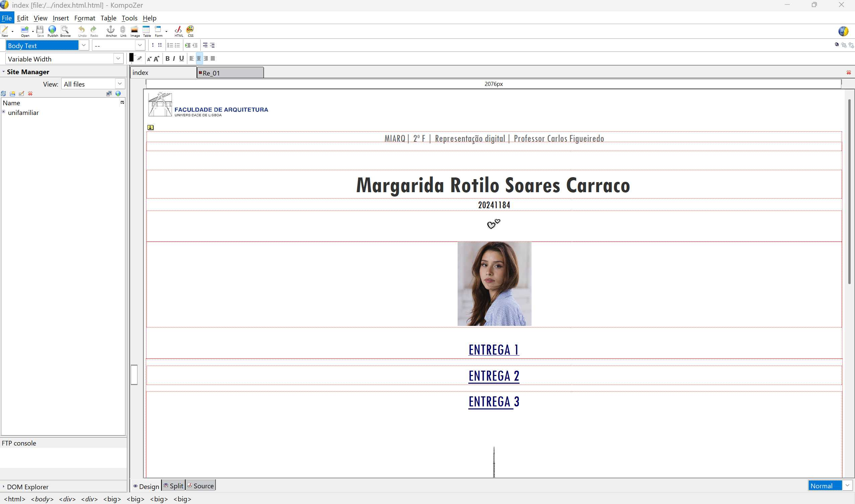This screenshot has width=855, height=504.
Task: Click the Image insert icon
Action: coord(135,30)
